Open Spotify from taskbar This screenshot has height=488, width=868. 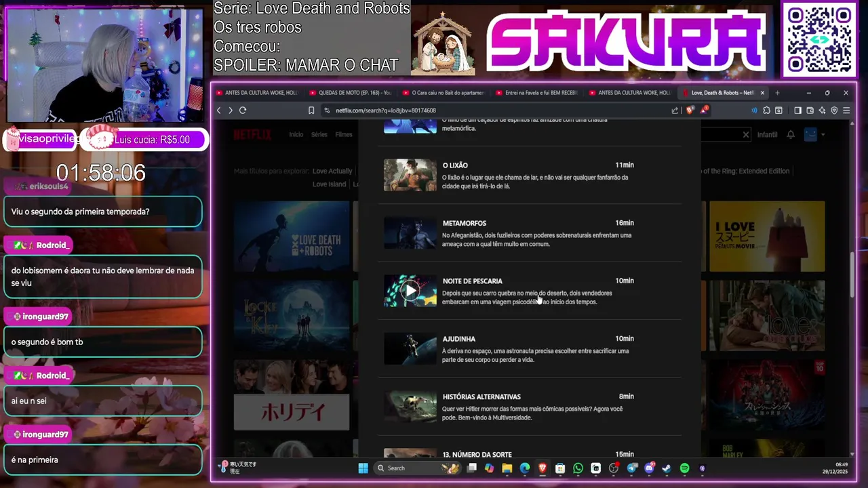pyautogui.click(x=685, y=468)
